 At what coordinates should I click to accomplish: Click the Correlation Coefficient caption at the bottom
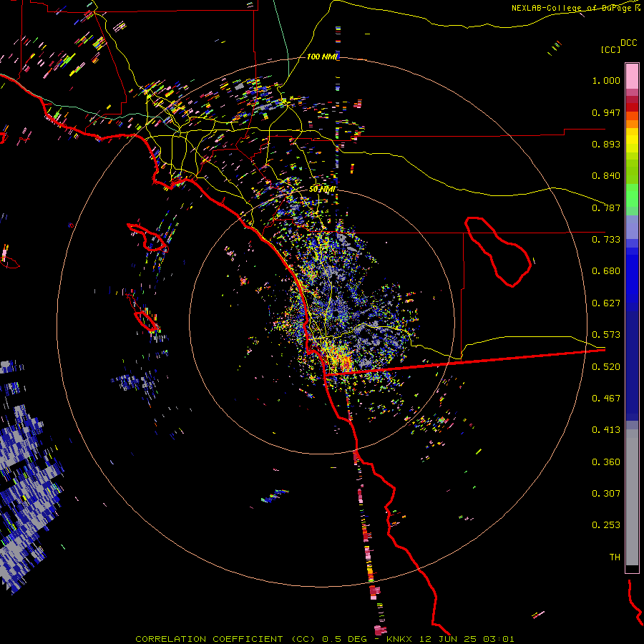point(324,639)
